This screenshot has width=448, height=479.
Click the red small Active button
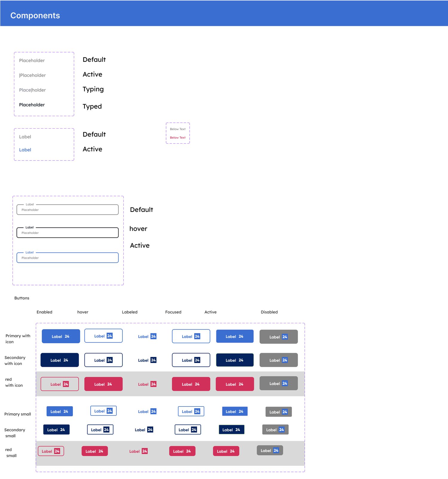[x=226, y=451]
